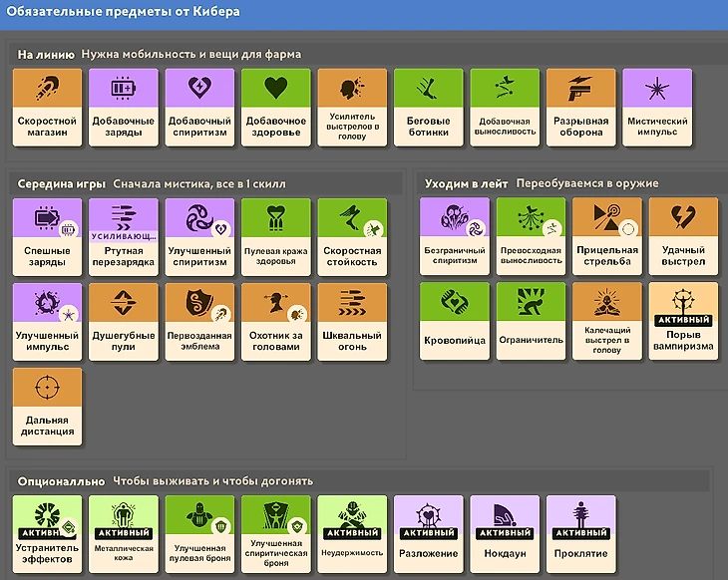
Task: Select the Охотник за головами item
Action: [276, 322]
